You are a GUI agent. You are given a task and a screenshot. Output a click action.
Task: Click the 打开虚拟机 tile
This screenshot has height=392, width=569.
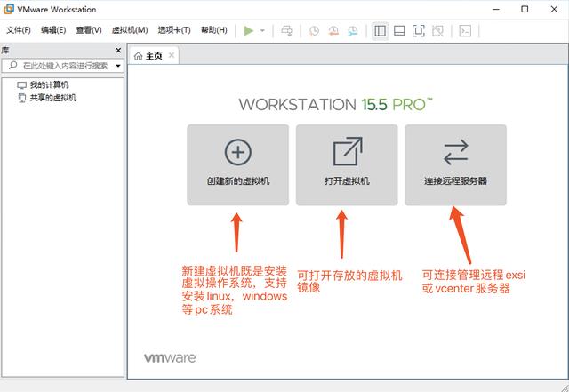(x=347, y=164)
